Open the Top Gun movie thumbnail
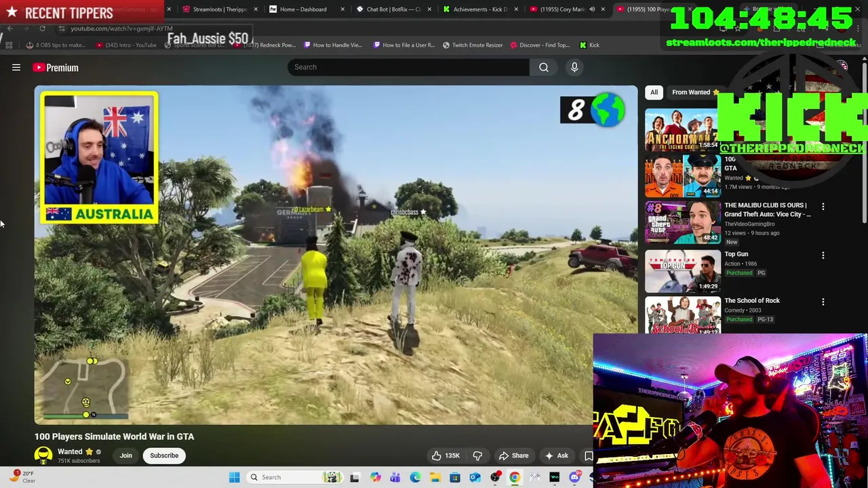Viewport: 868px width, 488px height. 682,271
